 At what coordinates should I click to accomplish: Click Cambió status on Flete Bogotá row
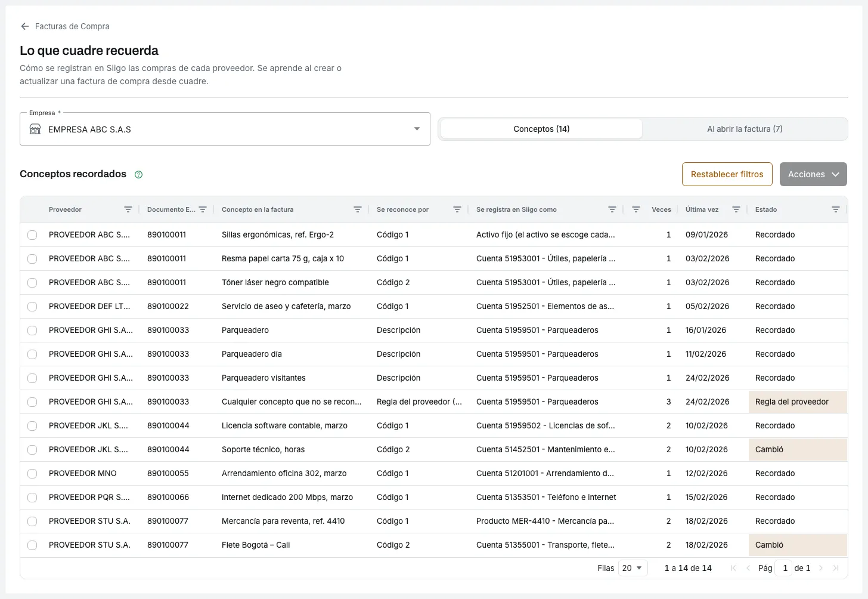point(798,545)
